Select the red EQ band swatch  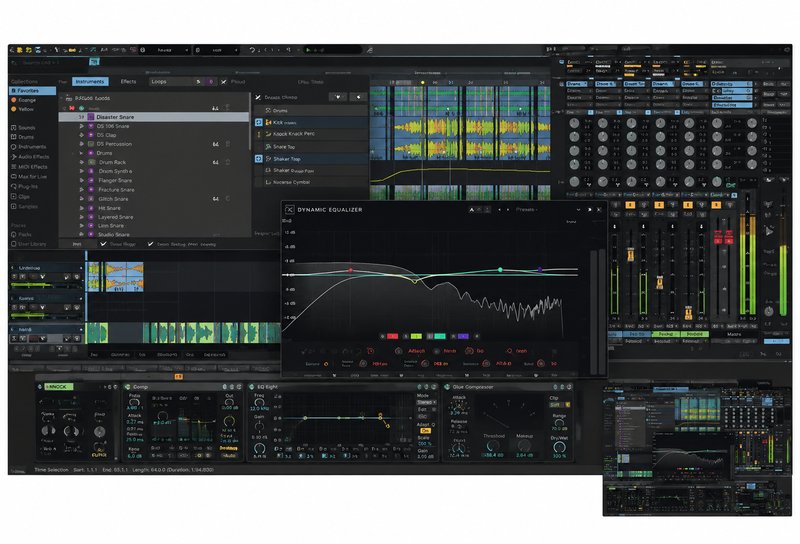pyautogui.click(x=392, y=336)
